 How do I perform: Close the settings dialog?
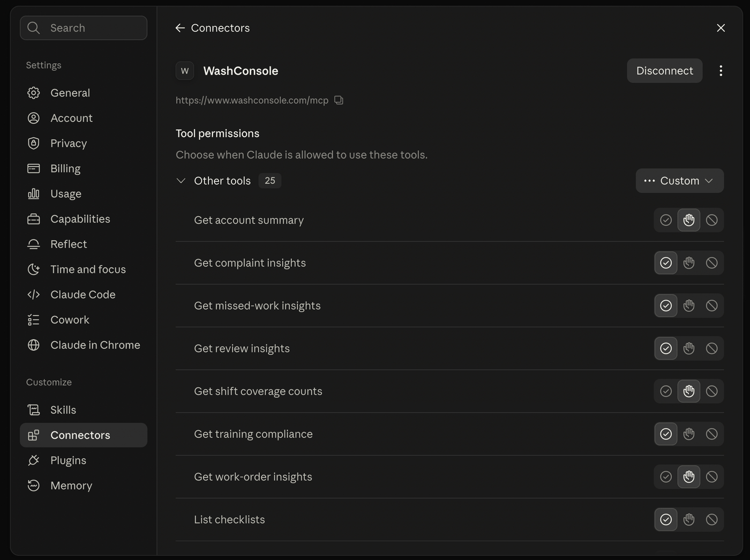tap(721, 28)
